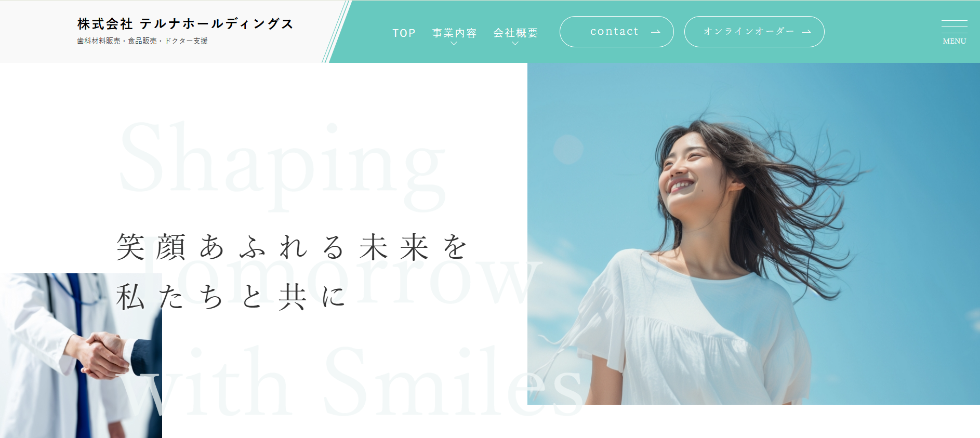Click the tagline 歯科材料販売・食品販売・ドクター支援
The height and width of the screenshot is (438, 980).
(142, 41)
